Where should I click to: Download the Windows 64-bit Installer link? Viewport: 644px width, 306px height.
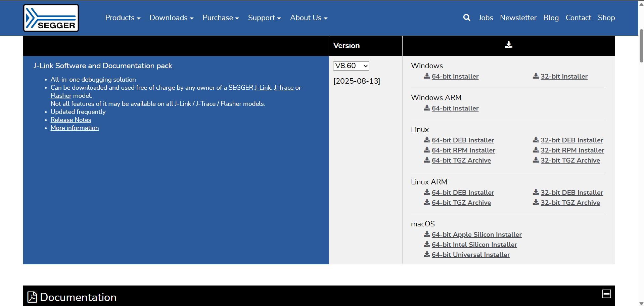coord(455,76)
